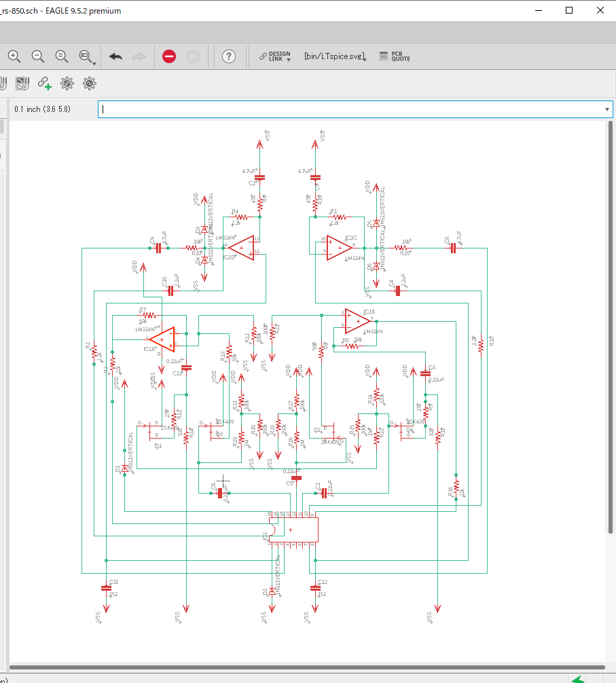Open the Zoom Select dropdown arrow
The width and height of the screenshot is (616, 683).
pyautogui.click(x=94, y=62)
